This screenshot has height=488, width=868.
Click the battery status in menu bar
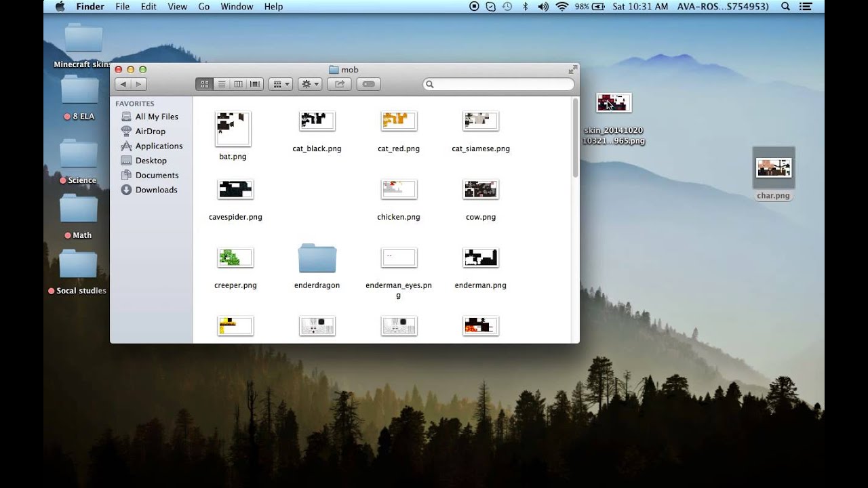pos(590,6)
